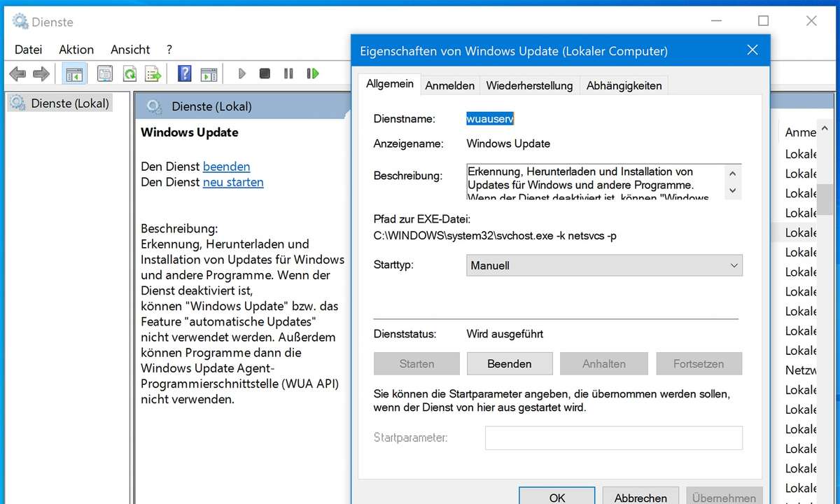Click the 'Anme' column header in the services list
Image resolution: width=840 pixels, height=504 pixels.
(801, 132)
